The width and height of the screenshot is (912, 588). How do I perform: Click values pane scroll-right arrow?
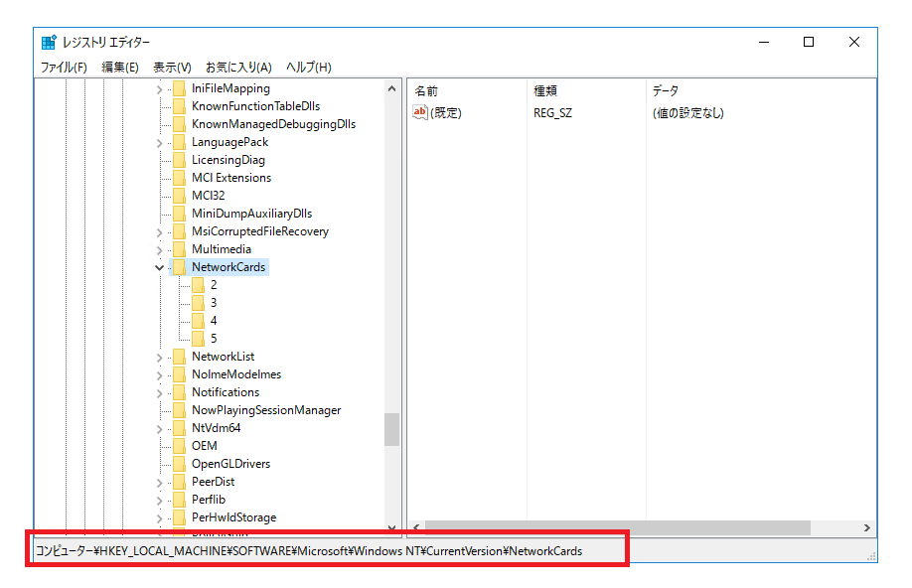[867, 527]
